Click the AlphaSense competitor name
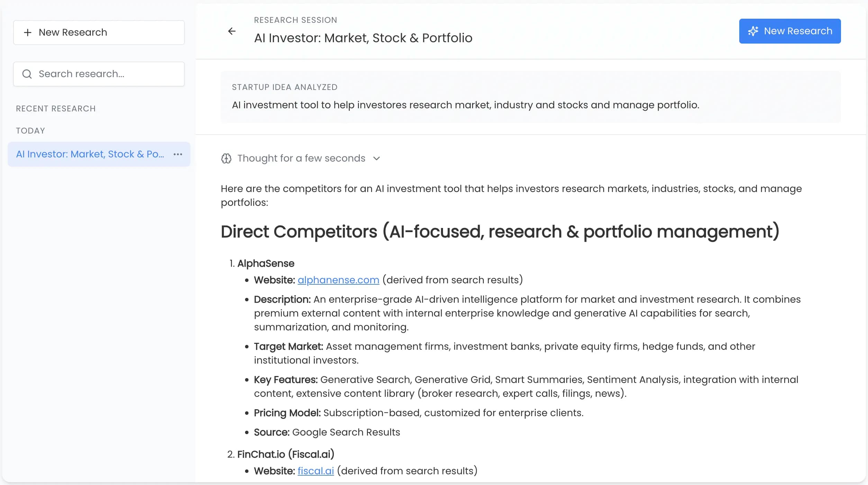Image resolution: width=868 pixels, height=485 pixels. [266, 264]
